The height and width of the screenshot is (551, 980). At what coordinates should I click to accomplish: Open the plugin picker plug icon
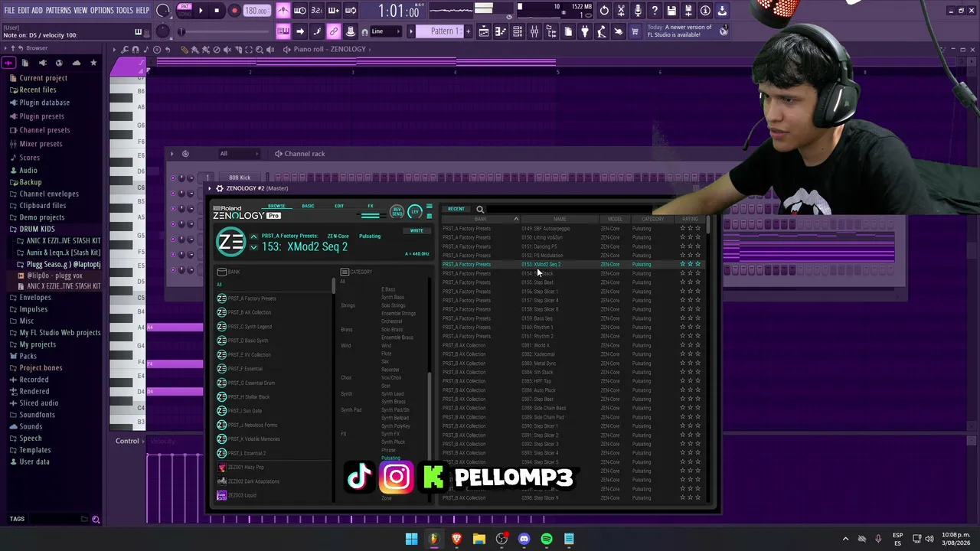[585, 31]
